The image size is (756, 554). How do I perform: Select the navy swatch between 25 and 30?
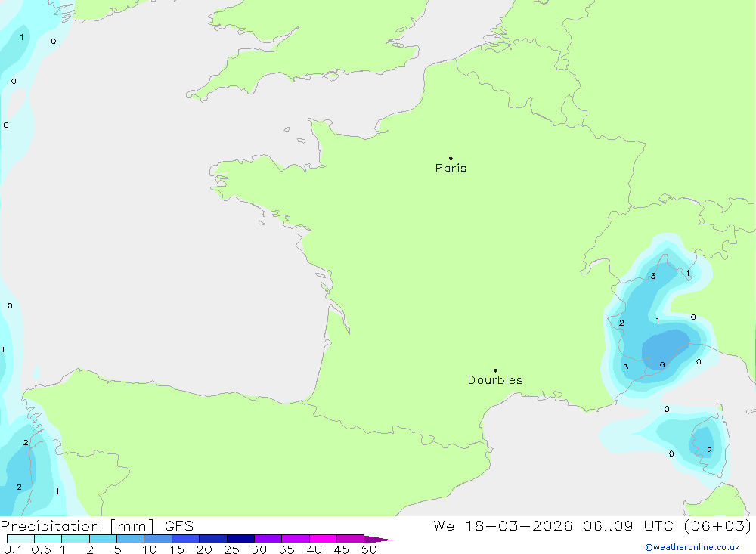[240, 539]
